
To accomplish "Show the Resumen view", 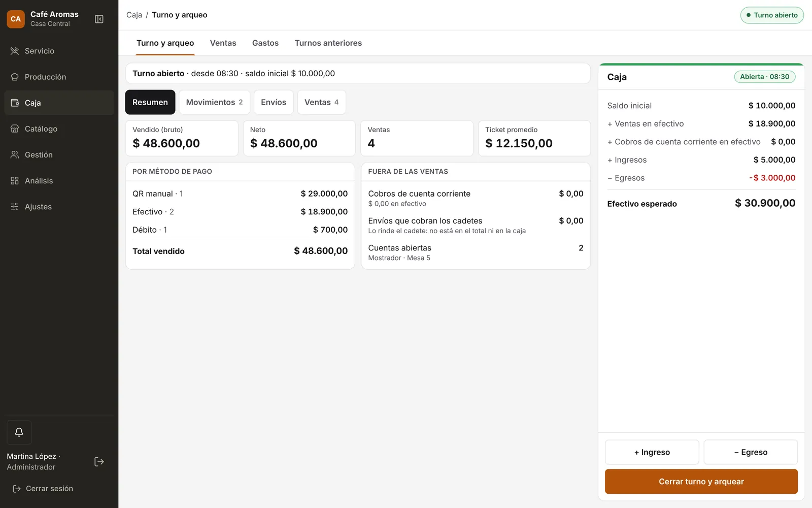I will coord(150,102).
